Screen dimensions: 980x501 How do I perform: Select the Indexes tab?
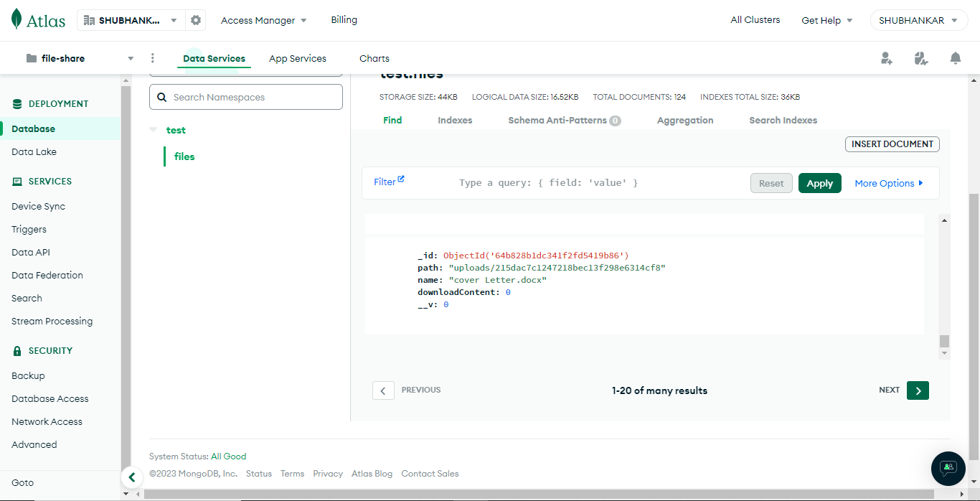pyautogui.click(x=455, y=120)
